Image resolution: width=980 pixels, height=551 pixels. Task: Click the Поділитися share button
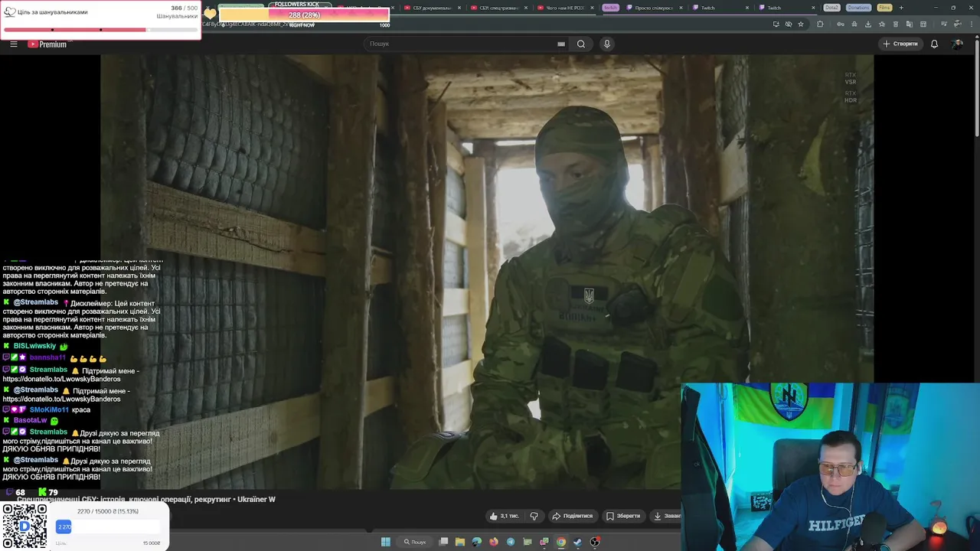(x=573, y=516)
